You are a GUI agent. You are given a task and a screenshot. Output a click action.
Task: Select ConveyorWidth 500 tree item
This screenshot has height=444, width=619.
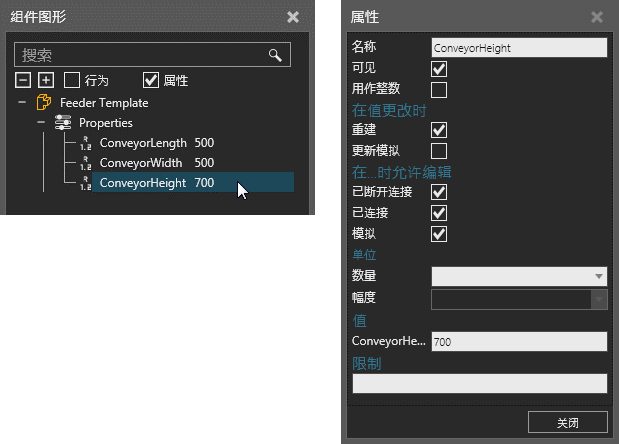click(x=156, y=163)
